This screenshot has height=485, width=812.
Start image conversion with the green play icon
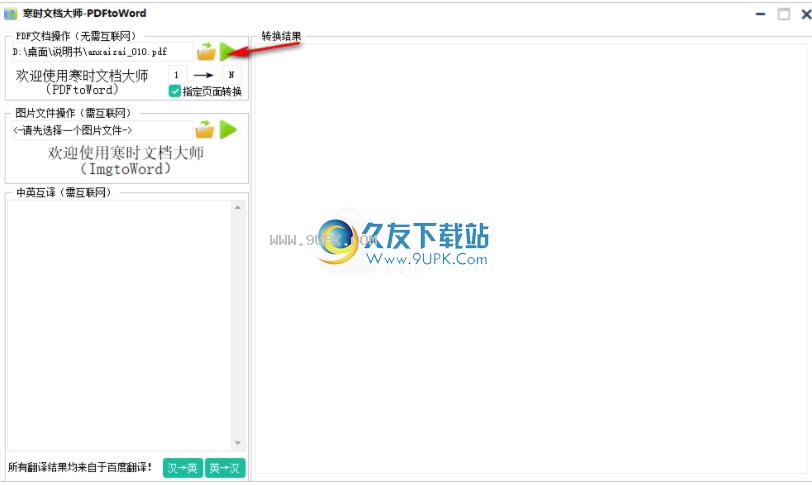pyautogui.click(x=228, y=129)
